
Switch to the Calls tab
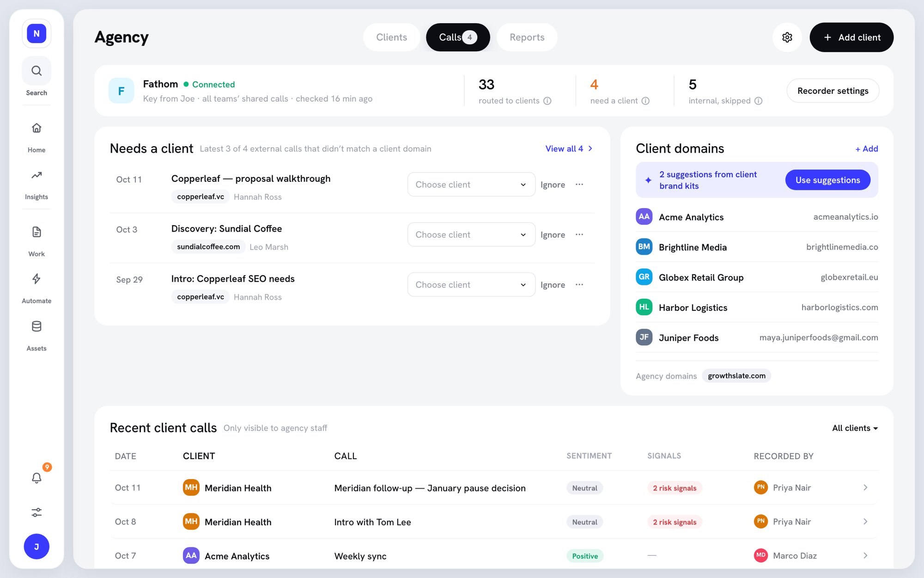point(458,37)
